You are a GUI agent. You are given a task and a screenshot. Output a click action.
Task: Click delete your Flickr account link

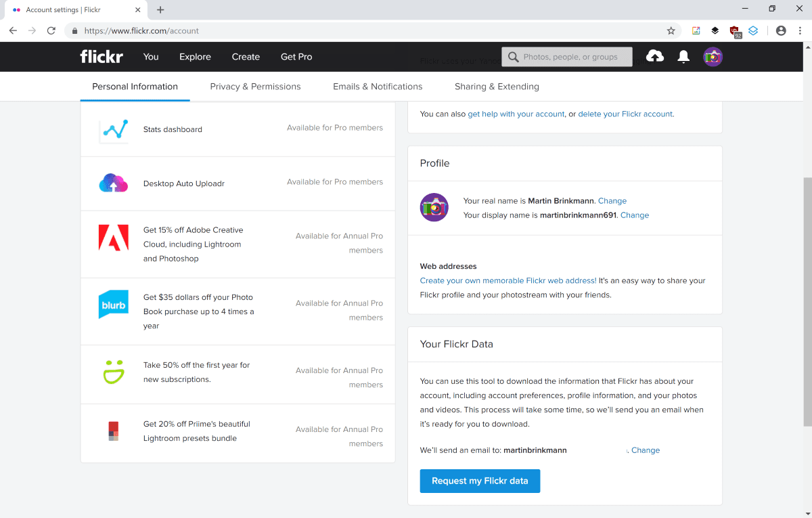(625, 114)
